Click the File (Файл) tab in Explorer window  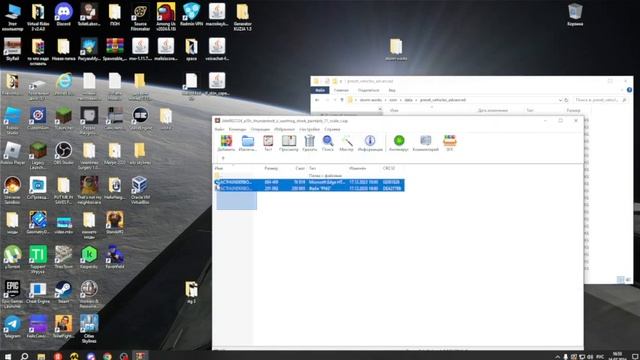[x=320, y=90]
